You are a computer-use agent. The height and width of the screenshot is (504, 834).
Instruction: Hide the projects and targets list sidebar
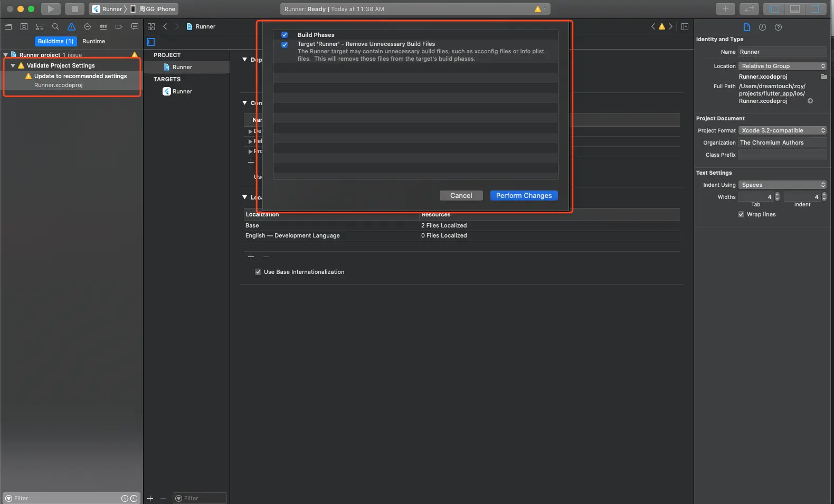[x=151, y=42]
